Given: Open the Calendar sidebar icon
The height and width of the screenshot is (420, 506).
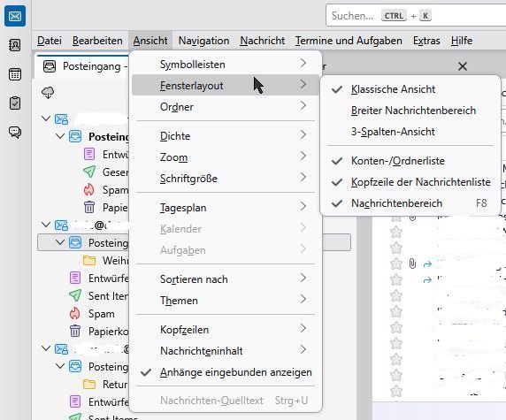Looking at the screenshot, I should (x=15, y=74).
